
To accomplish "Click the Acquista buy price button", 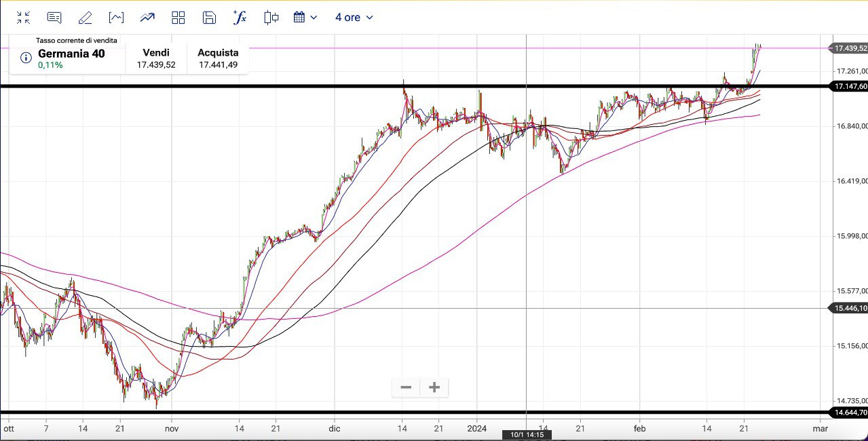I will (x=218, y=58).
